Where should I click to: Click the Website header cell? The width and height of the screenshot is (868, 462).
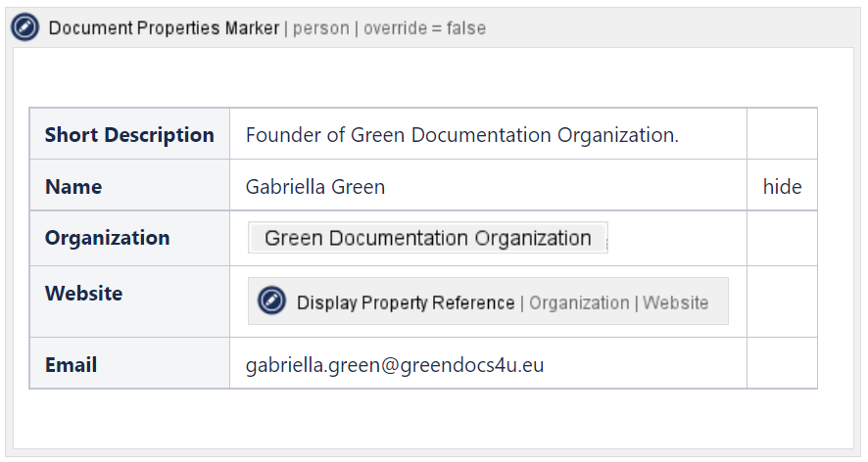(83, 294)
